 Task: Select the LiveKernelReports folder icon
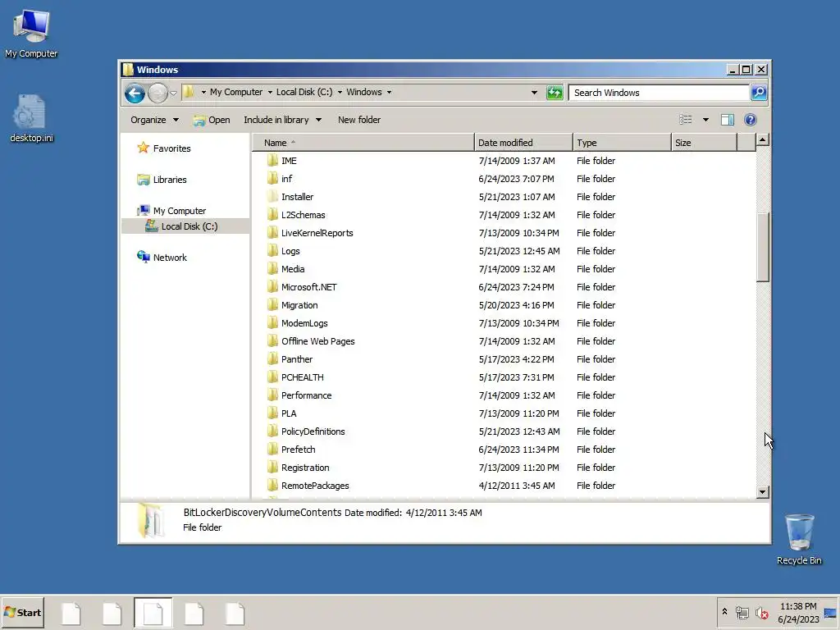click(x=272, y=233)
